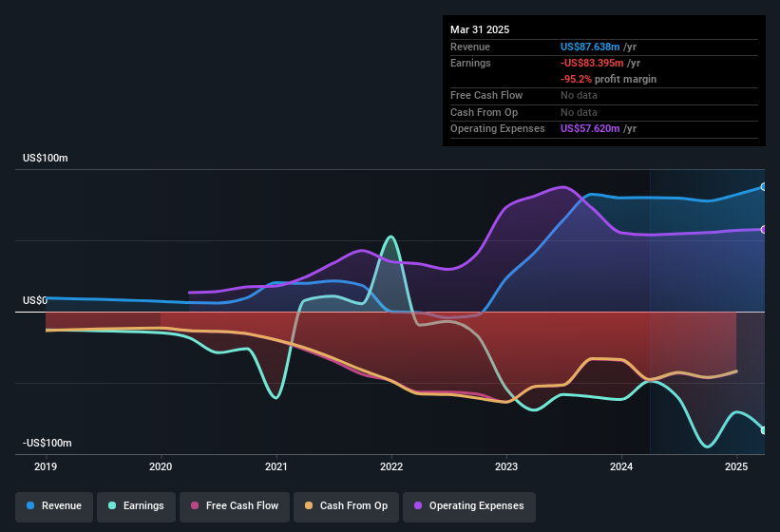The image size is (780, 532).
Task: Click the Free Cash Flow label in tooltip
Action: (x=486, y=95)
